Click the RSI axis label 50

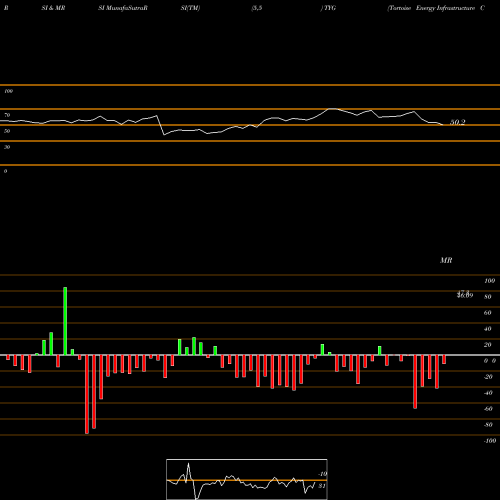(7, 131)
